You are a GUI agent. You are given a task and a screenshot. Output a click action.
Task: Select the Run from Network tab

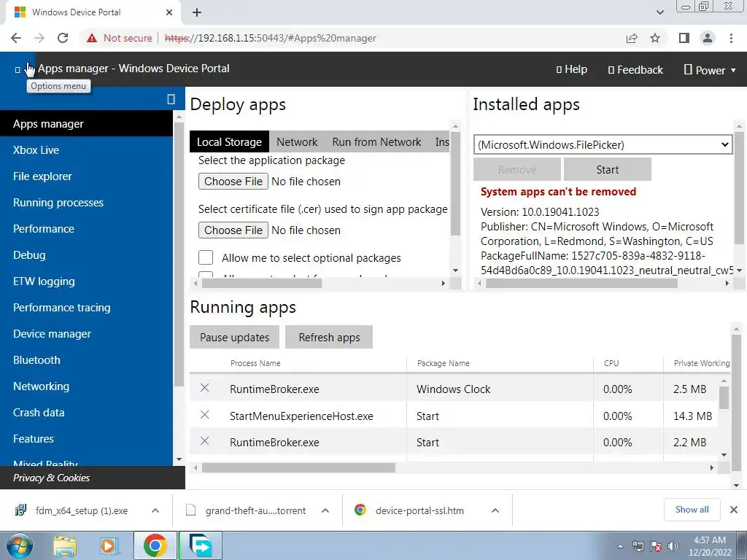click(376, 142)
